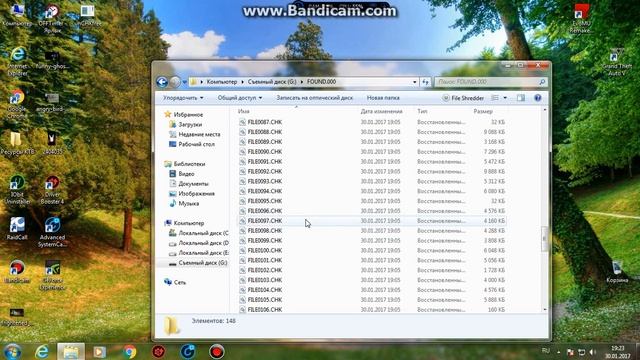Open the File Shredder tool
This screenshot has width=640, height=360.
coord(463,98)
